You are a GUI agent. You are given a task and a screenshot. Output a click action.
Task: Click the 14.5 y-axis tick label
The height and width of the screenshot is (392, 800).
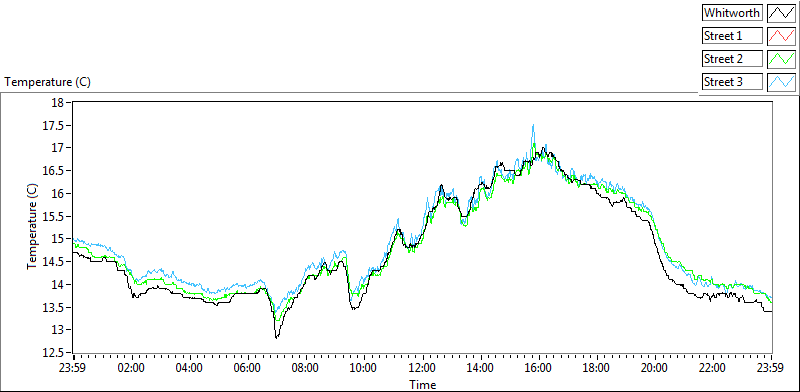[x=53, y=262]
